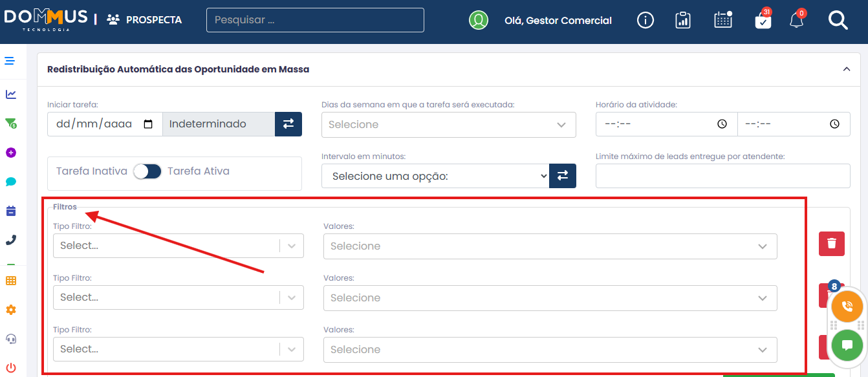Open settings gear in left sidebar

(10, 310)
